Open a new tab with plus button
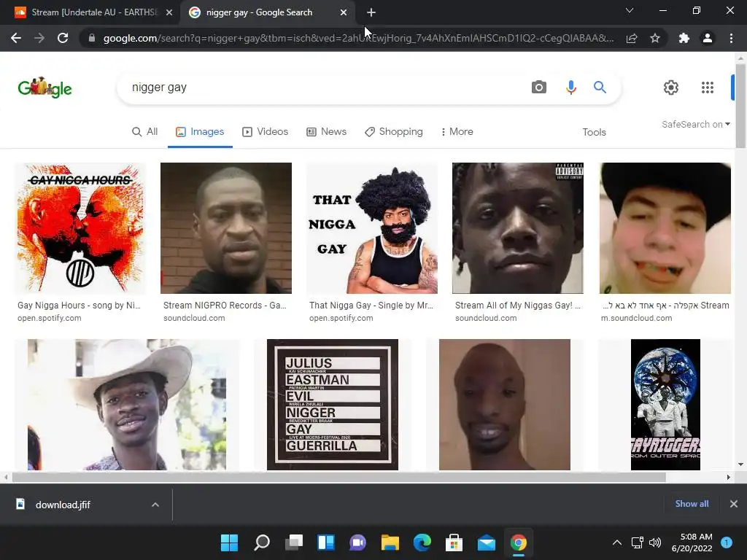 tap(371, 12)
